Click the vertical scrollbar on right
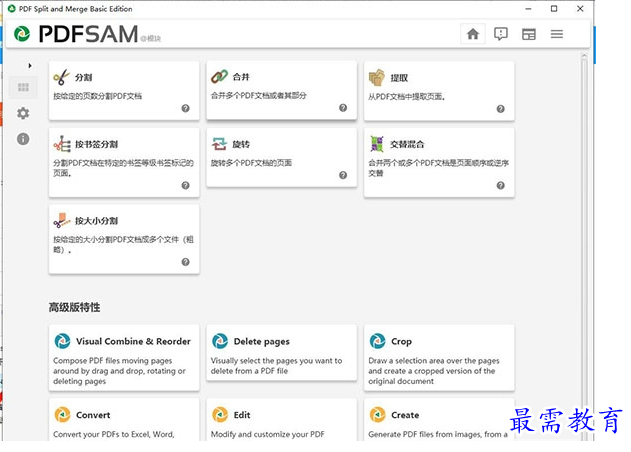The height and width of the screenshot is (452, 631). [x=584, y=250]
